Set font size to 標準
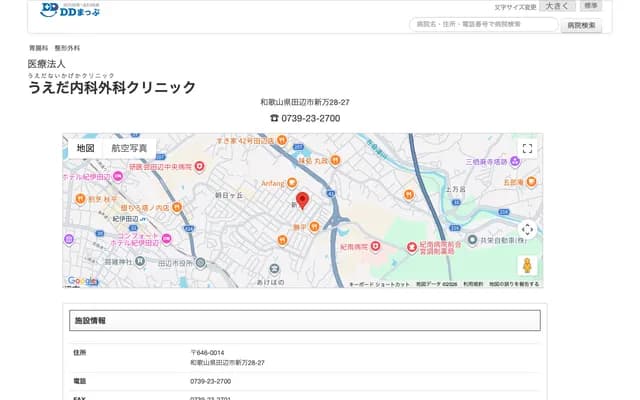This screenshot has width=640, height=400. 591,6
